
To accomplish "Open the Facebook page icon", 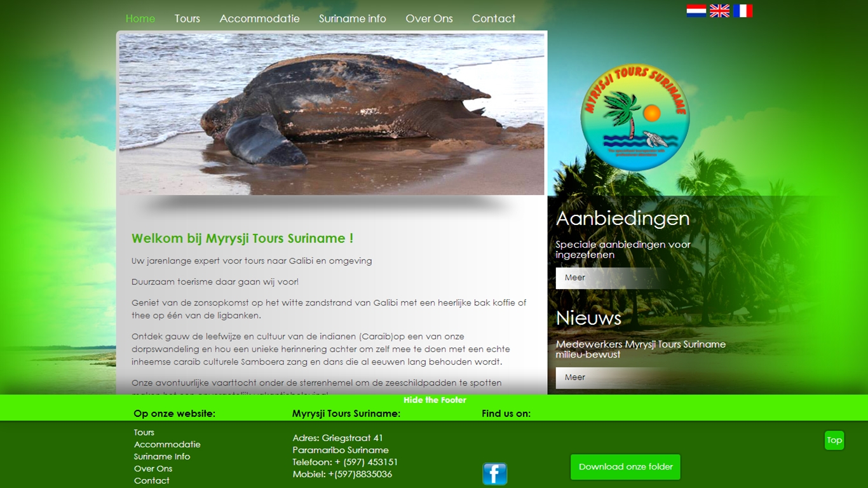I will [495, 474].
